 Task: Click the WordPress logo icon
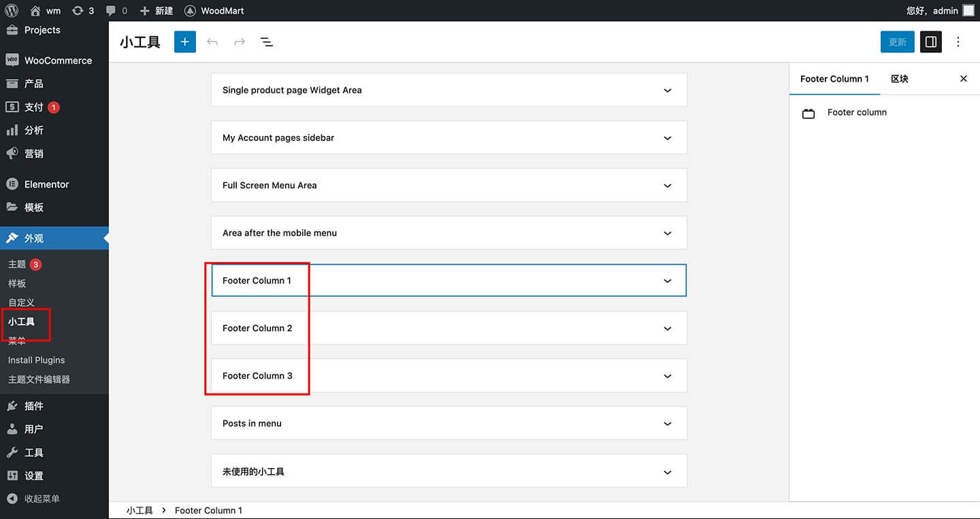coord(11,10)
